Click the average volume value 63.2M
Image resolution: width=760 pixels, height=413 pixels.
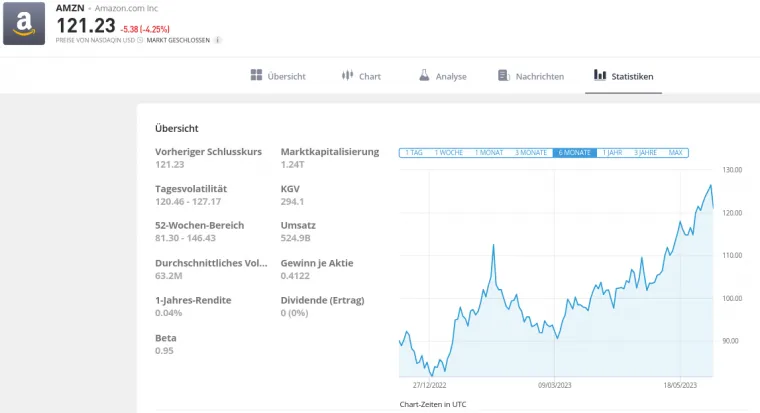click(x=169, y=276)
